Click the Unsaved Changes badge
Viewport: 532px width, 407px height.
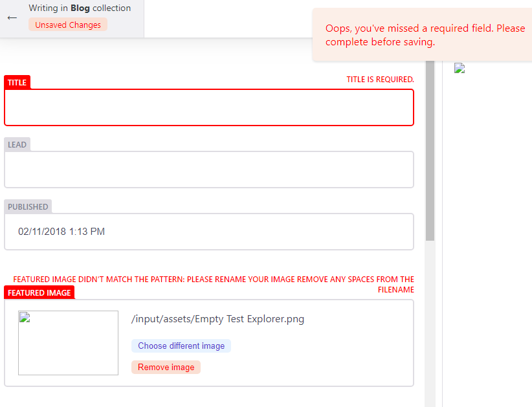[x=68, y=25]
